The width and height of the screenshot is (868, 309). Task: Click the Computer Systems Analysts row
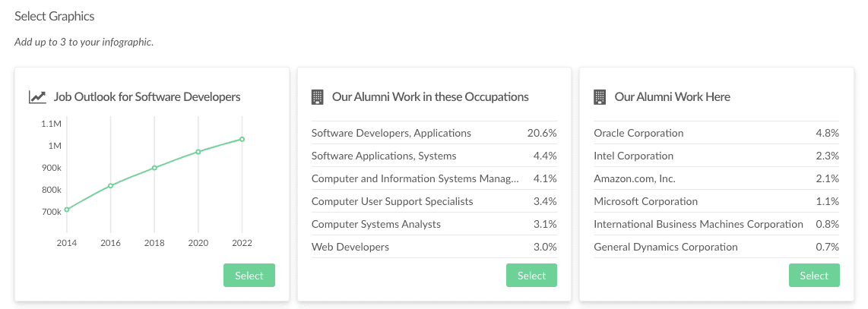tap(434, 224)
